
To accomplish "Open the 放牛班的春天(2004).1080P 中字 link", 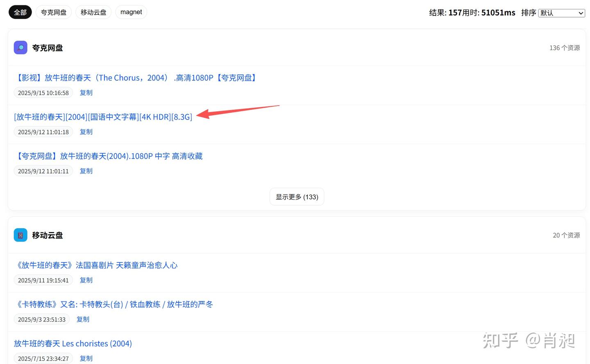I will 109,156.
